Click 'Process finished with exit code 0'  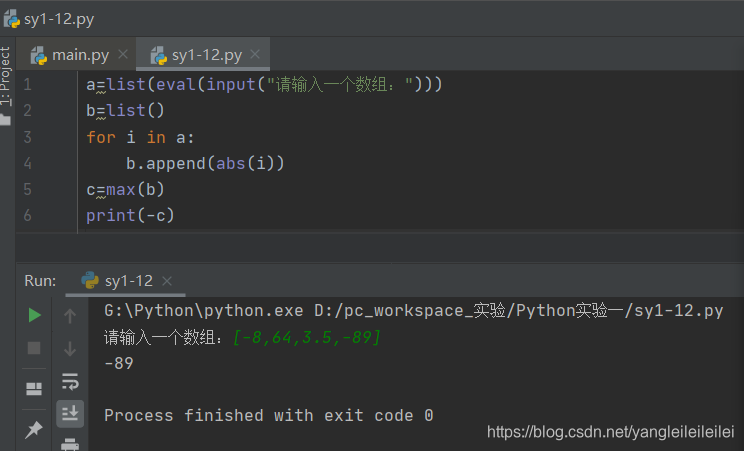coord(269,416)
